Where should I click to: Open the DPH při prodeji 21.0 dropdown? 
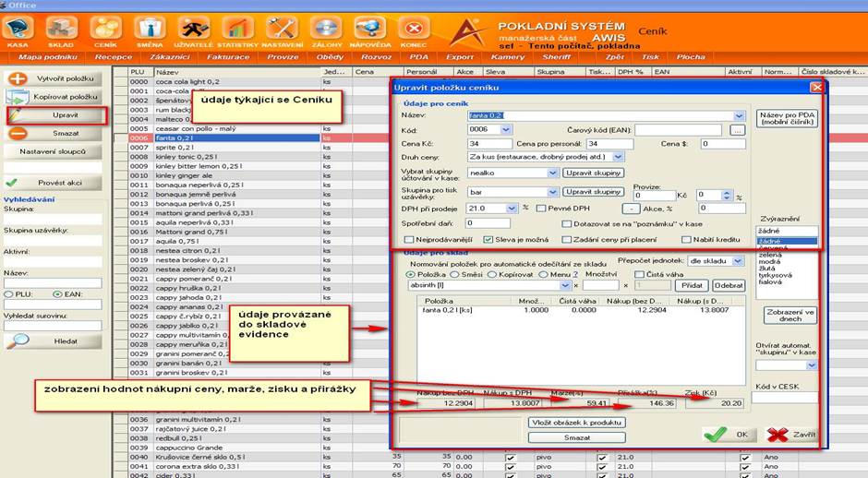pyautogui.click(x=511, y=209)
